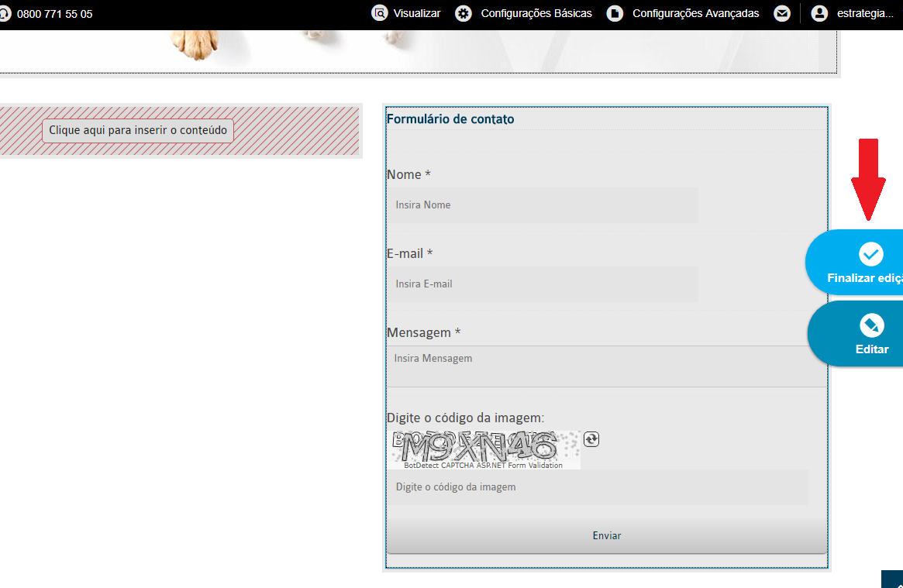Click the Visualizar menu label

pos(416,13)
